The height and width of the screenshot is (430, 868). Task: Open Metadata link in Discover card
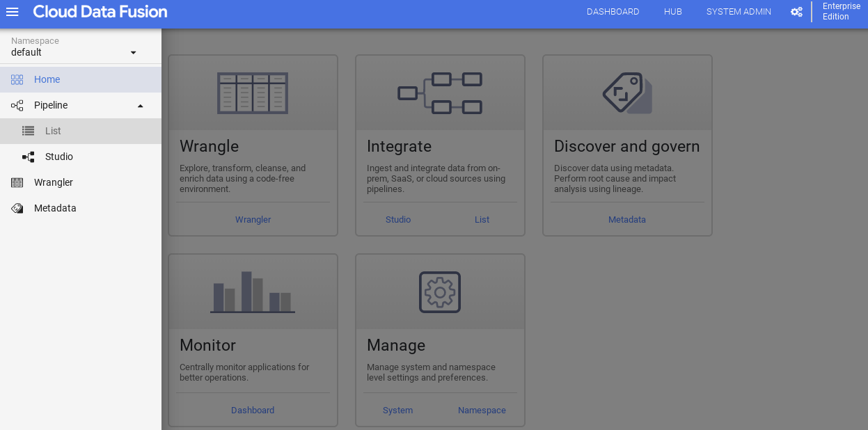point(627,220)
